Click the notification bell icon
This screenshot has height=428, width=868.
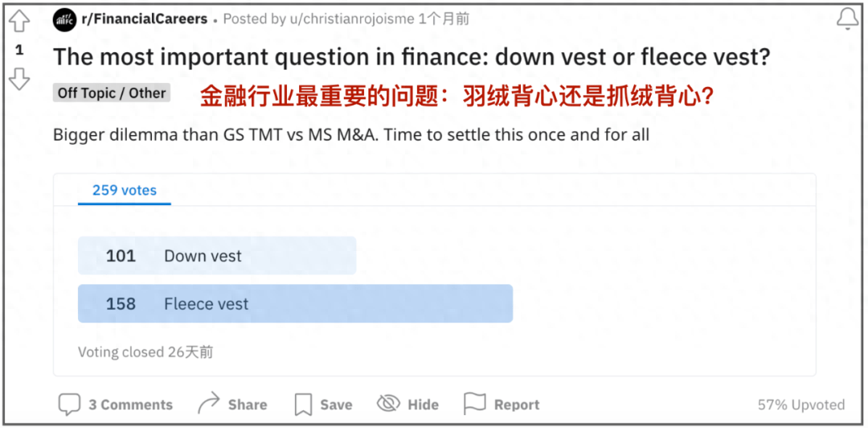point(847,19)
